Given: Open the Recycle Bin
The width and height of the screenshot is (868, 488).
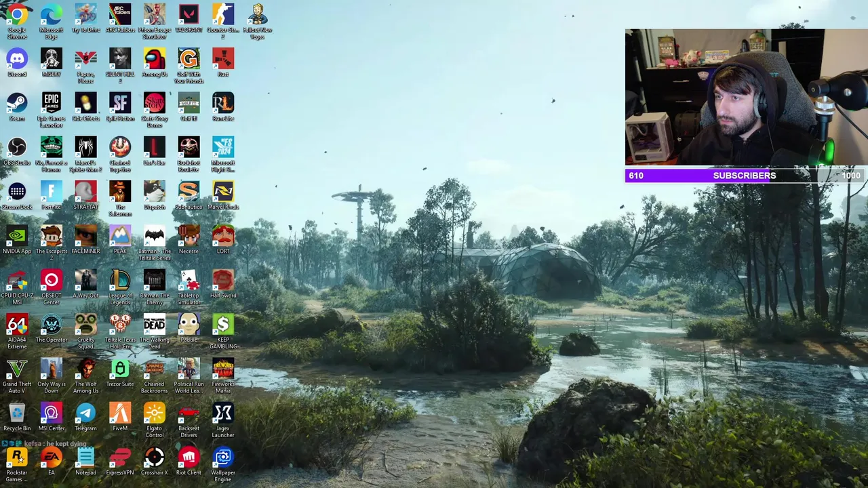Looking at the screenshot, I should (17, 416).
